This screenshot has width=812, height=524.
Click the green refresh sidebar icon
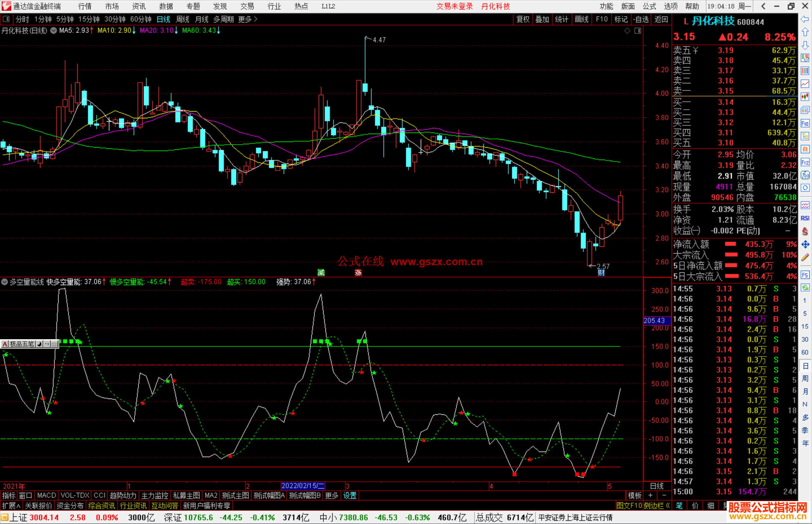805,288
